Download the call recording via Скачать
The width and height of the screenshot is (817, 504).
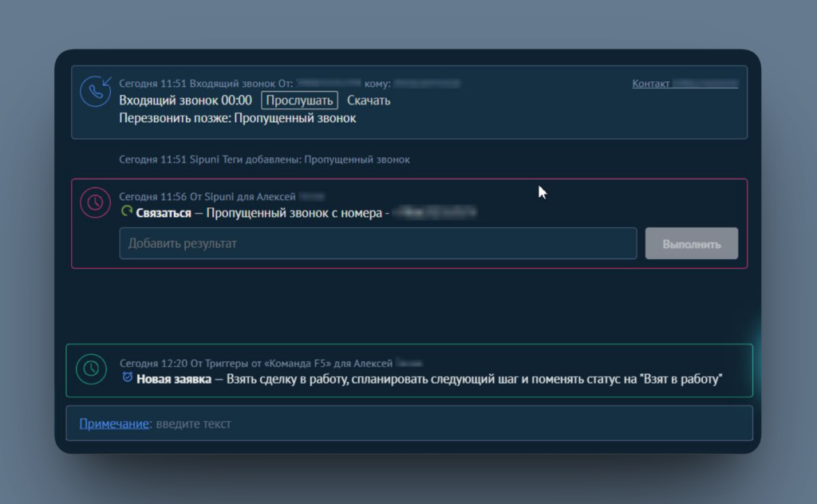coord(369,100)
